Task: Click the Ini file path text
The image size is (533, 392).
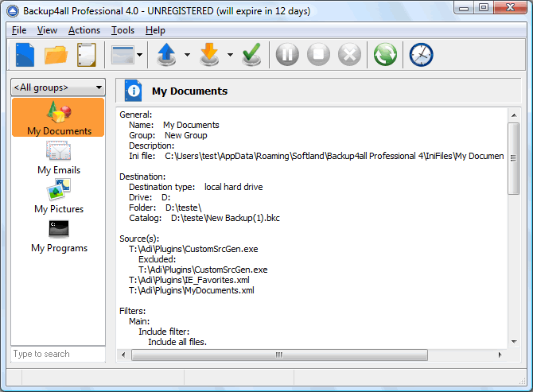Action: coord(334,156)
